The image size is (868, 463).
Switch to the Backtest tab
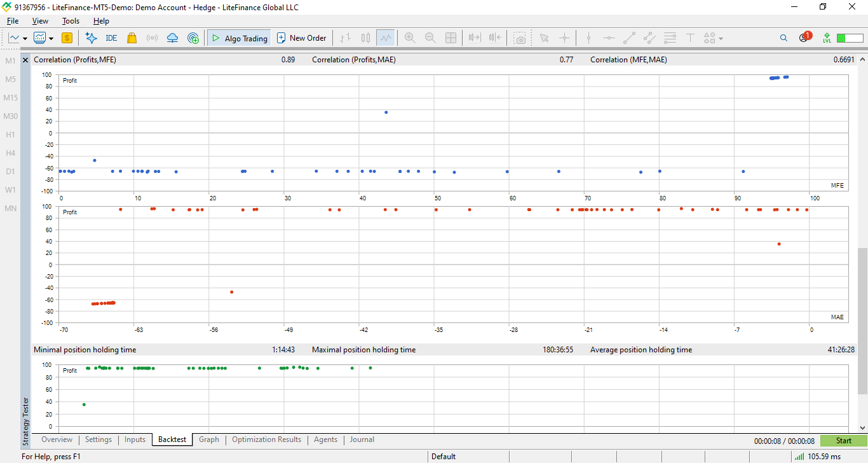(x=172, y=439)
